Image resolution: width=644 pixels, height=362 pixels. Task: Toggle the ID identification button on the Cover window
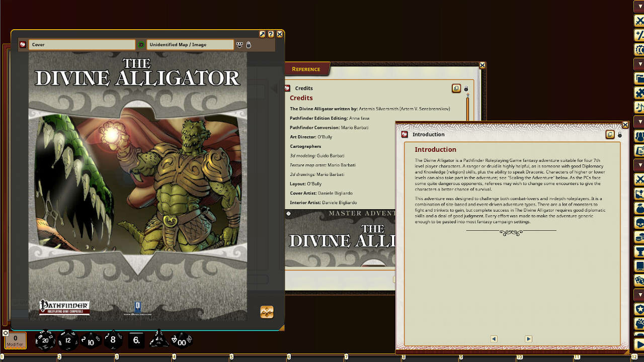[x=141, y=44]
